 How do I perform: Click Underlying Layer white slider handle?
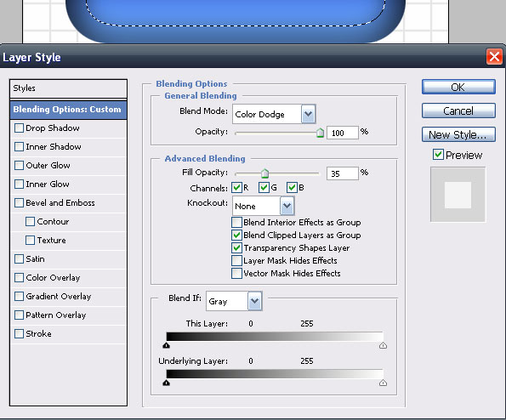click(383, 383)
